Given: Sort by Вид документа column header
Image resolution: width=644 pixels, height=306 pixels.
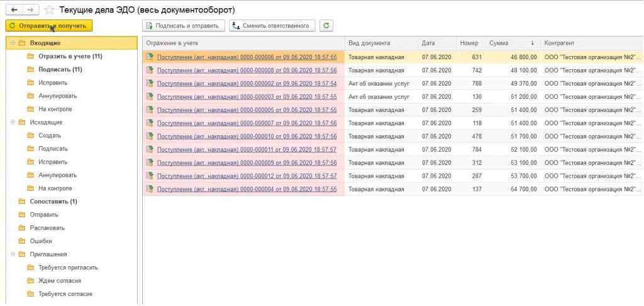Looking at the screenshot, I should click(x=382, y=43).
